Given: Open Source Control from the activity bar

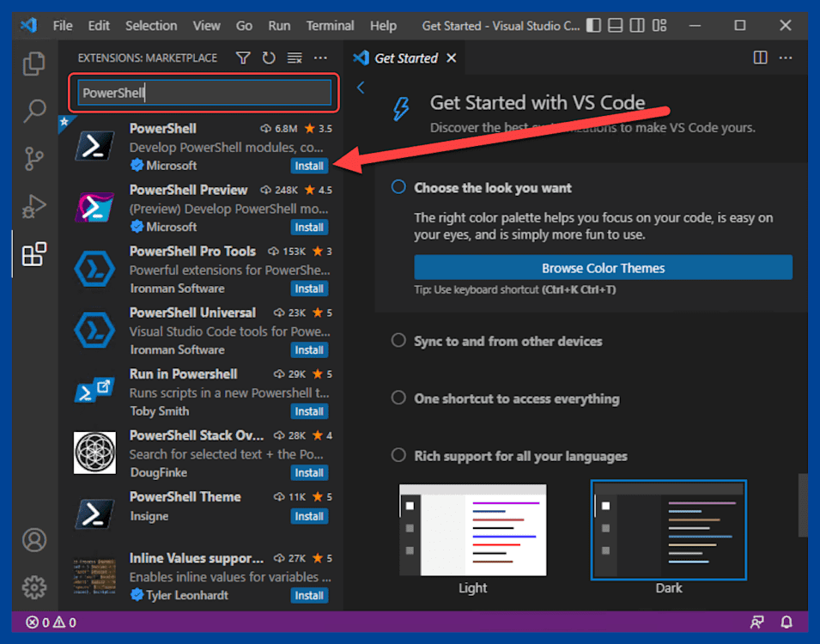Looking at the screenshot, I should (x=34, y=159).
